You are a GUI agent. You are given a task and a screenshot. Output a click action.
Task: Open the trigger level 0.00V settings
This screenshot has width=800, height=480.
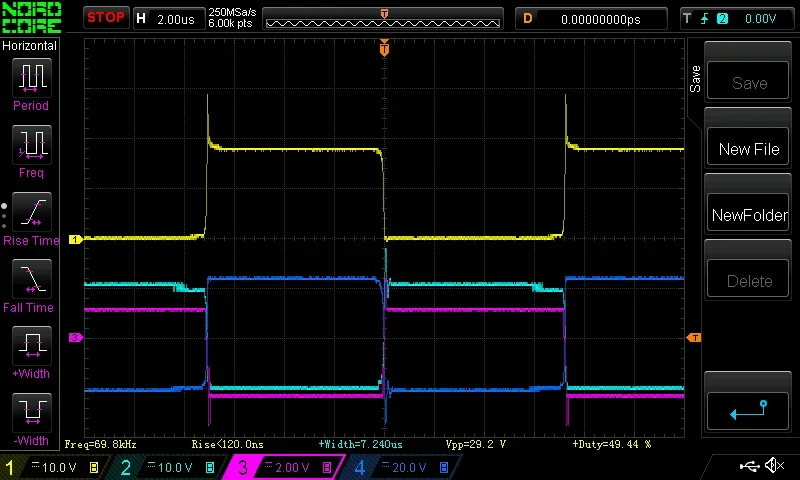click(x=738, y=18)
